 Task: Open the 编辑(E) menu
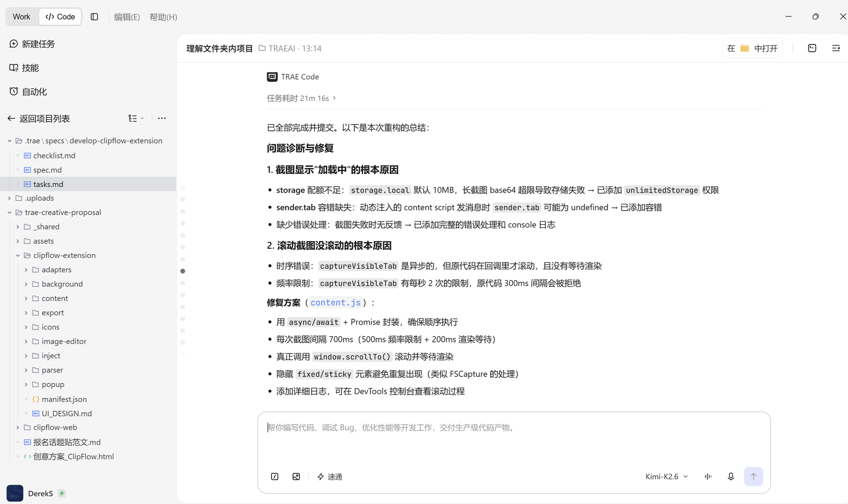pyautogui.click(x=127, y=17)
